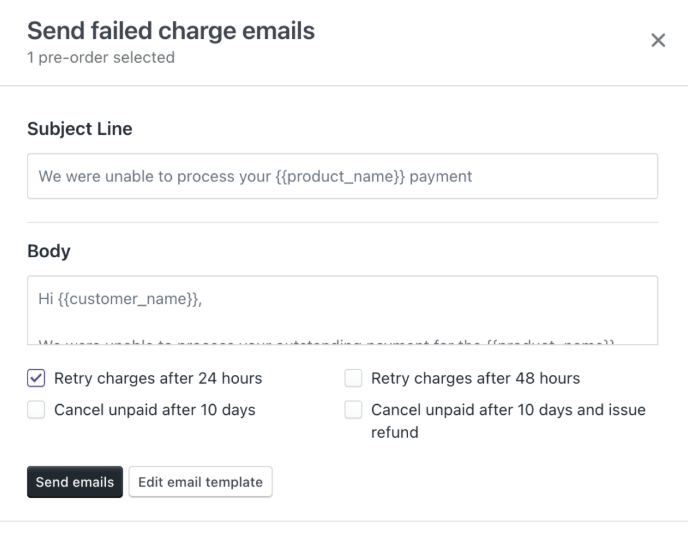Screen dimensions: 688x554
Task: Click the "Retry charges after 24 hours" label text
Action: [x=158, y=378]
